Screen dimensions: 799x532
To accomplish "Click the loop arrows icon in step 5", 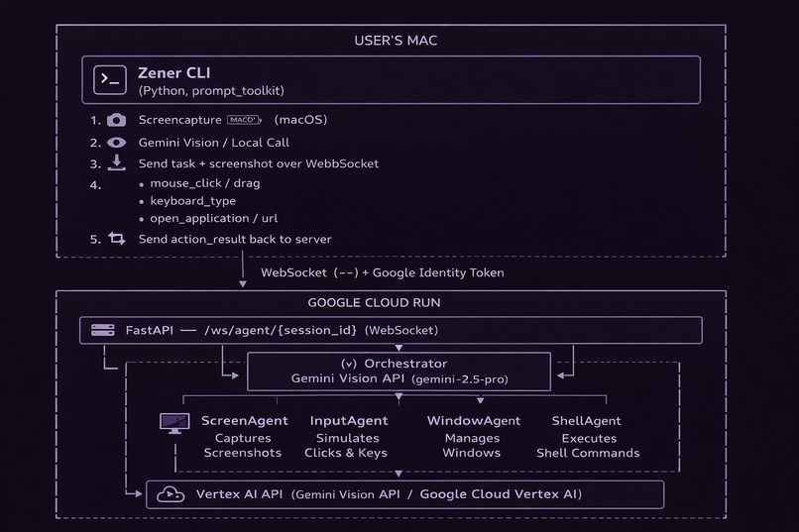I will tap(117, 238).
